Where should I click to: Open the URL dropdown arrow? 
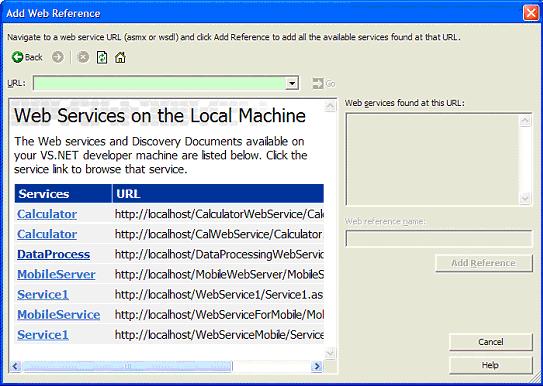click(x=292, y=83)
